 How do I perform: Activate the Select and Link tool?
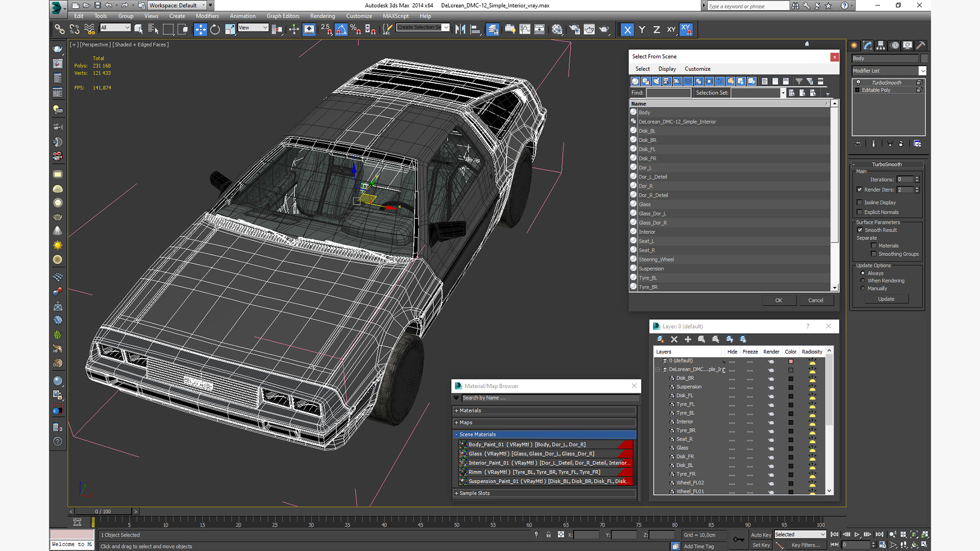(x=60, y=30)
